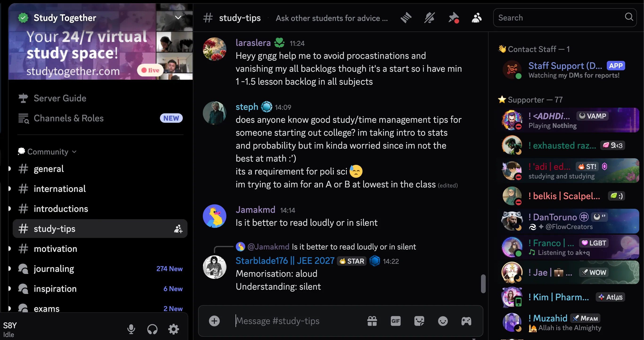
Task: Unmute the study-tips channel notifications
Action: point(429,17)
